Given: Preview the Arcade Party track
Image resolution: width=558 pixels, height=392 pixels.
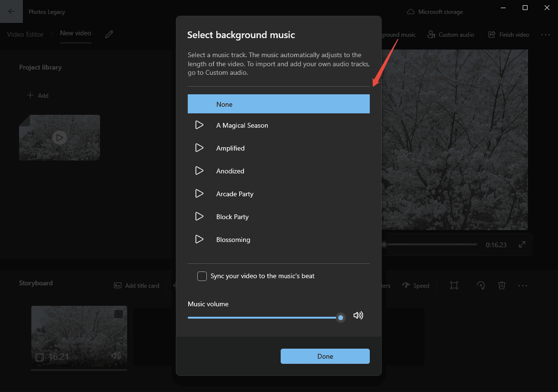Looking at the screenshot, I should [x=199, y=193].
